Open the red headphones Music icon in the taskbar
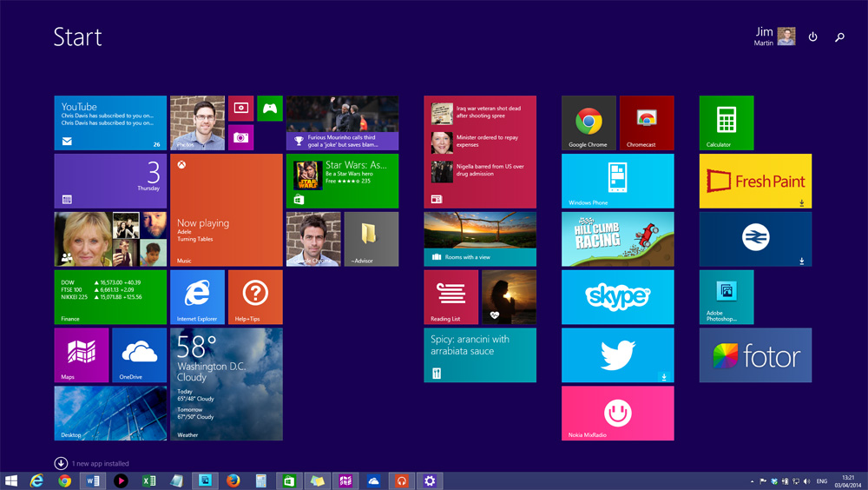This screenshot has height=490, width=868. [402, 480]
